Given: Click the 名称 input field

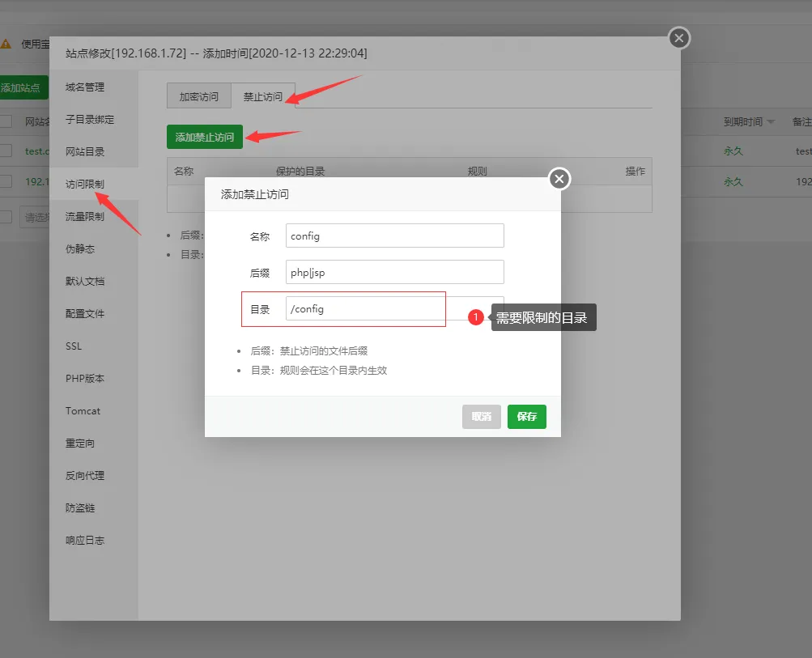Looking at the screenshot, I should coord(394,236).
